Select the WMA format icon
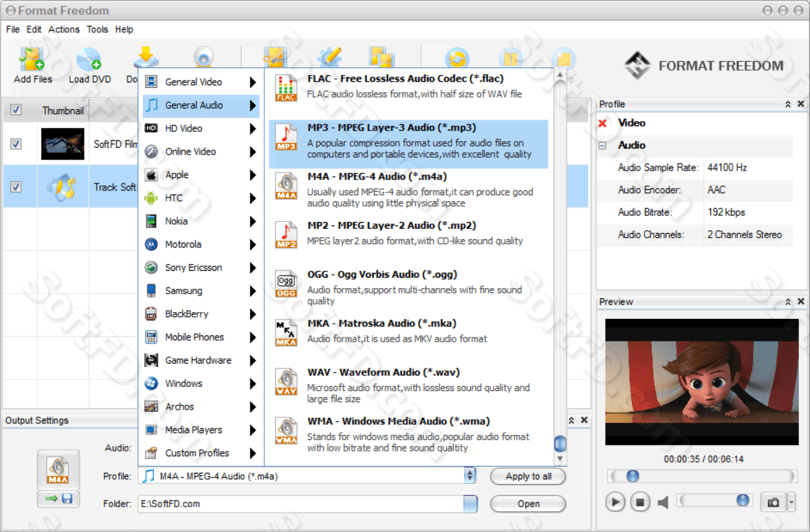Viewport: 810px width, 532px height. point(286,431)
